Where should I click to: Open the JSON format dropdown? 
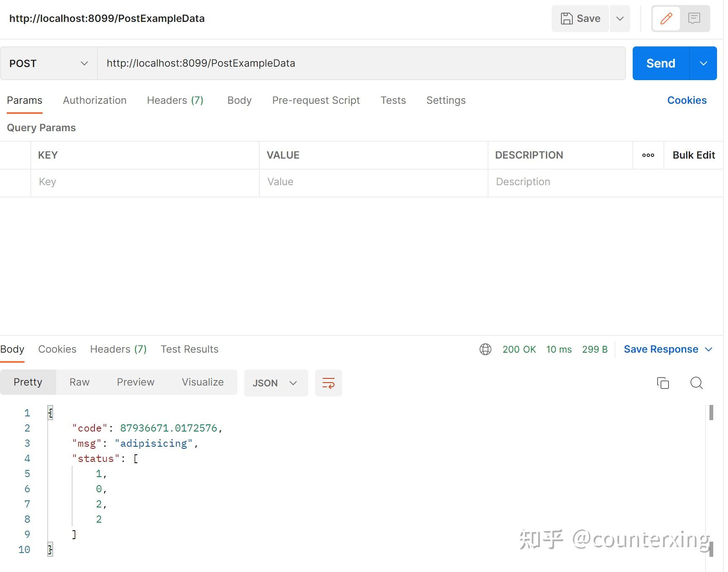pos(276,383)
